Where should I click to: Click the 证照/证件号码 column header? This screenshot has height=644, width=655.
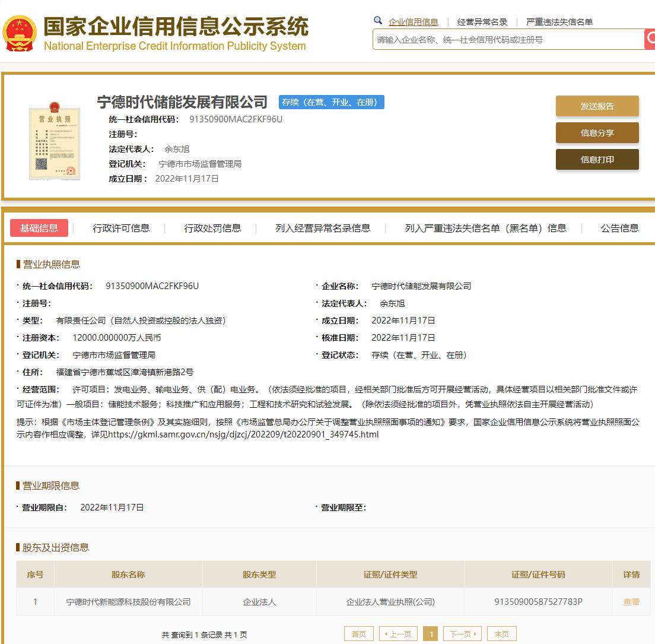(538, 575)
